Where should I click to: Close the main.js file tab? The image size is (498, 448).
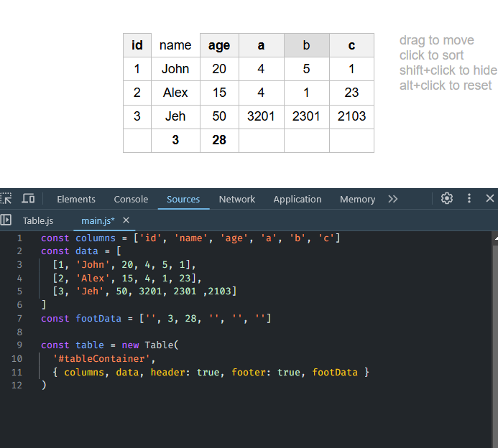tap(126, 220)
